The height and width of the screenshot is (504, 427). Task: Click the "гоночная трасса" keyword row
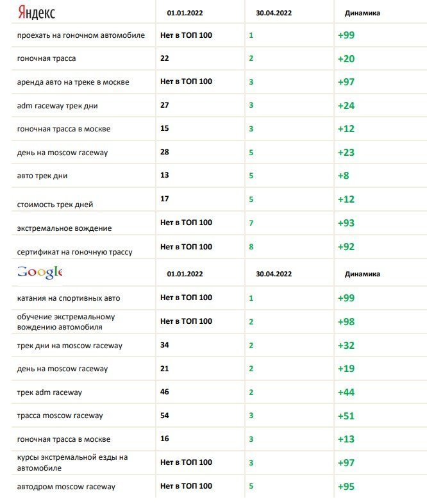point(46,58)
